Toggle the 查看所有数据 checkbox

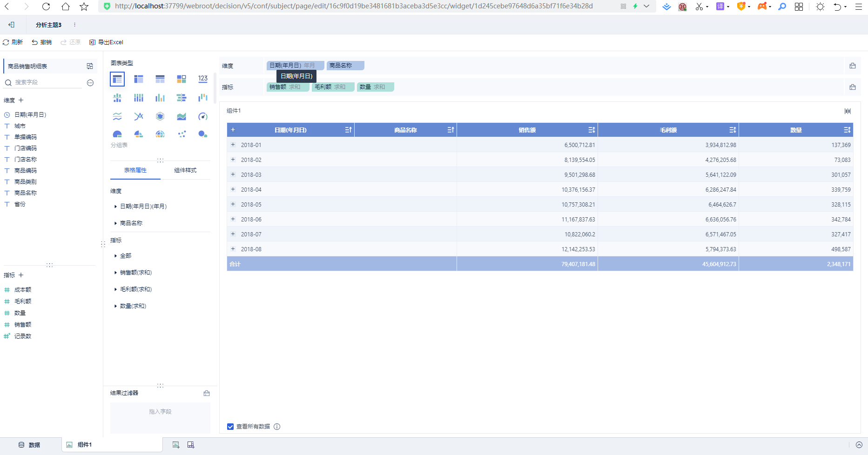[230, 427]
